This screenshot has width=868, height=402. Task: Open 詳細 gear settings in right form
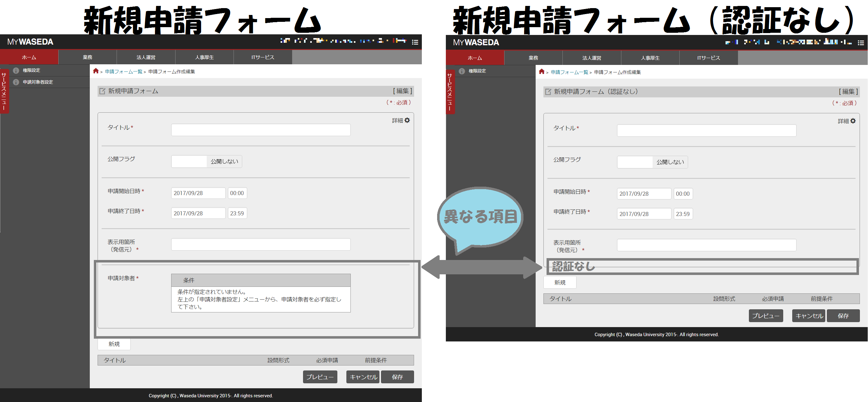[847, 121]
